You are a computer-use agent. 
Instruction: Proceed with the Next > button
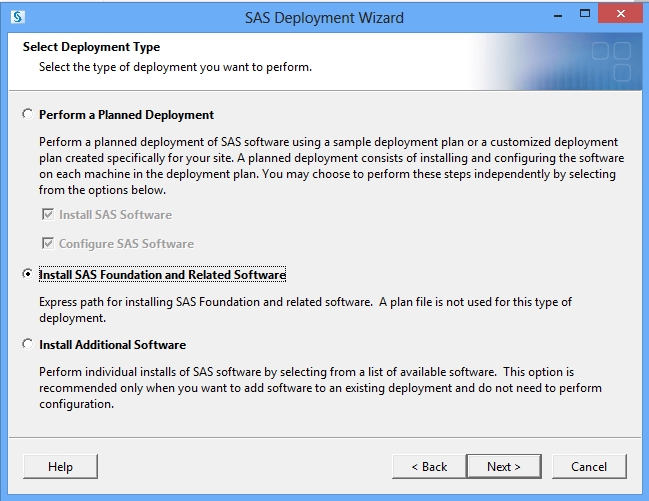(x=504, y=467)
